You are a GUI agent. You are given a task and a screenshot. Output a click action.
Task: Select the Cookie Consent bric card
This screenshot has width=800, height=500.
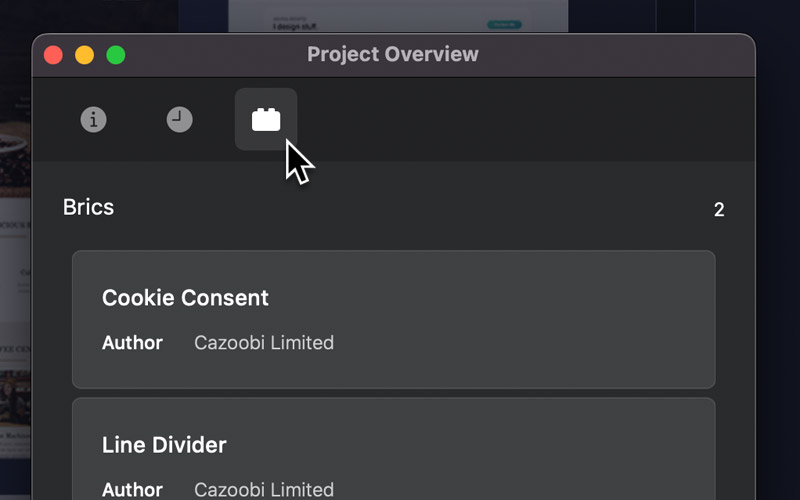coord(393,319)
